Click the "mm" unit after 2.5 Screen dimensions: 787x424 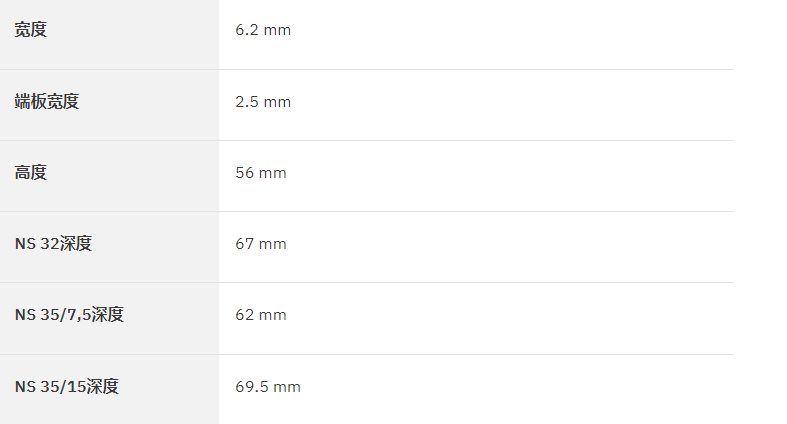[277, 102]
